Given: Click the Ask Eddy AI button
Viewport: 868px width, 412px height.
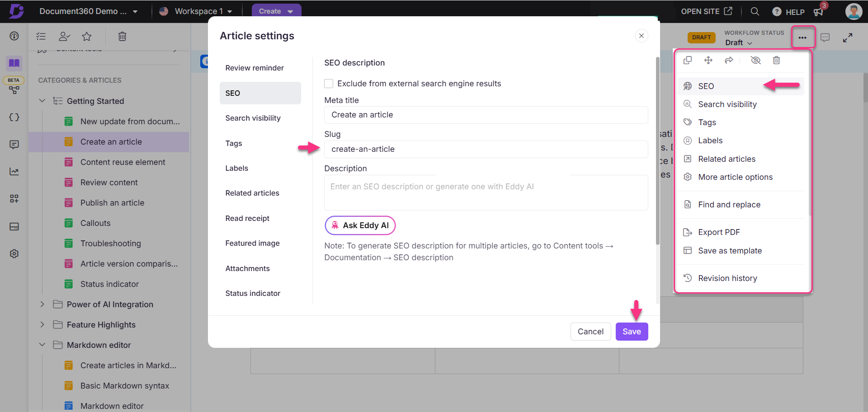Looking at the screenshot, I should 360,225.
